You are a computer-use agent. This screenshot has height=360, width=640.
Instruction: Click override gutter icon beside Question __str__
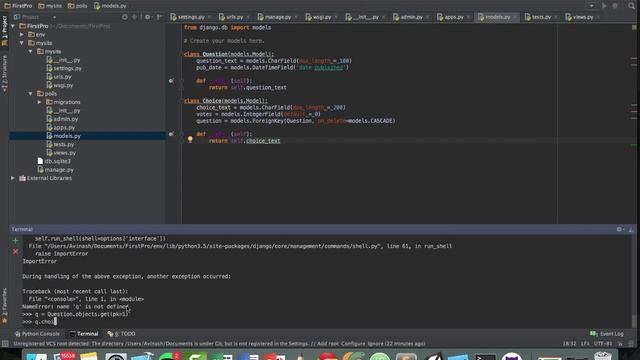click(171, 81)
